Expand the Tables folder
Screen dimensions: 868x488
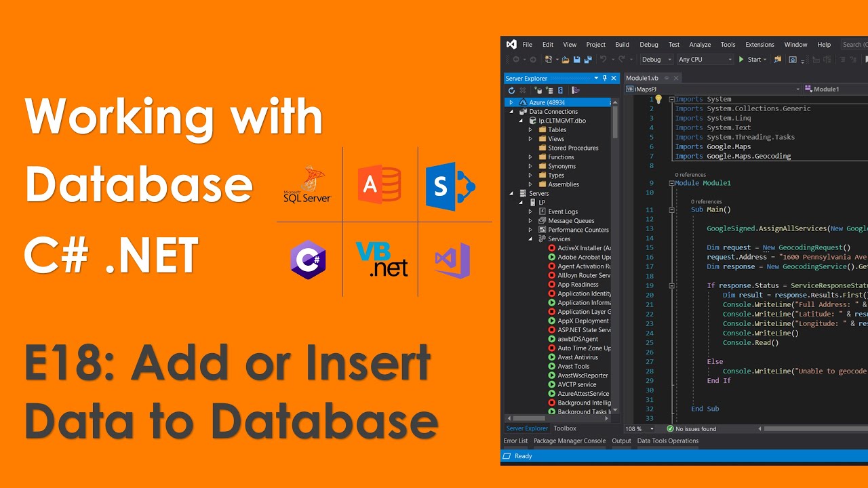pos(530,129)
